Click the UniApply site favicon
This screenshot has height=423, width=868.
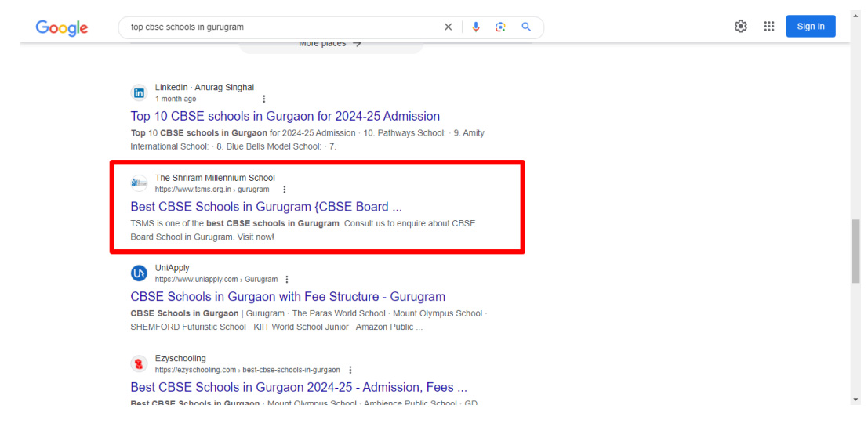click(x=139, y=273)
